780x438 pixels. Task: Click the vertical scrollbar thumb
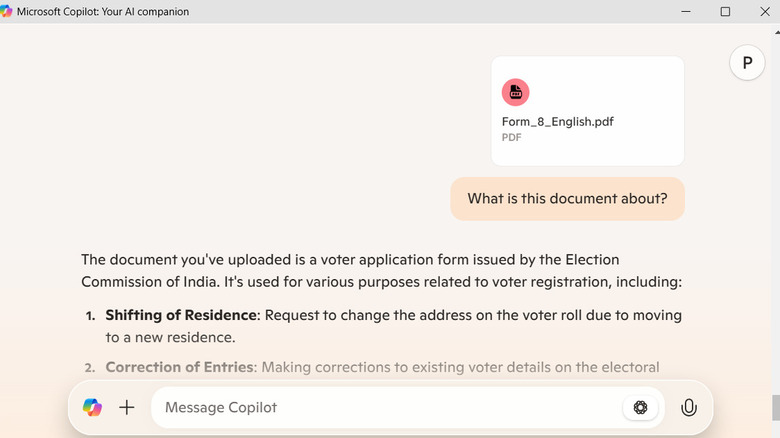774,408
